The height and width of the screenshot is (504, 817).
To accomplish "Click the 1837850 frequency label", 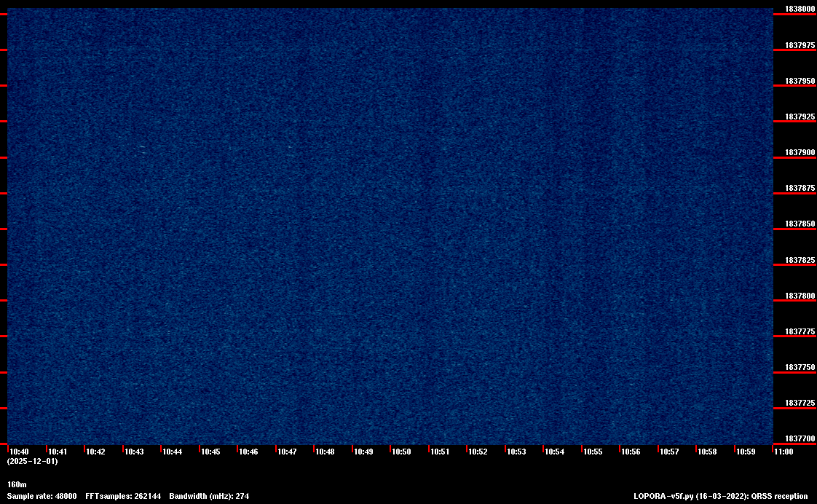I will [x=800, y=224].
